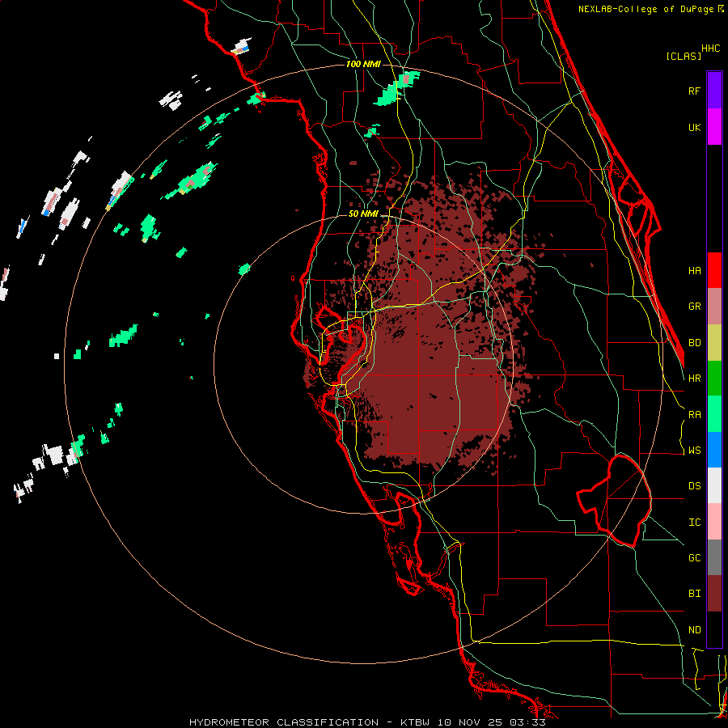Click the HR legend label
Image resolution: width=728 pixels, height=728 pixels.
(x=694, y=379)
